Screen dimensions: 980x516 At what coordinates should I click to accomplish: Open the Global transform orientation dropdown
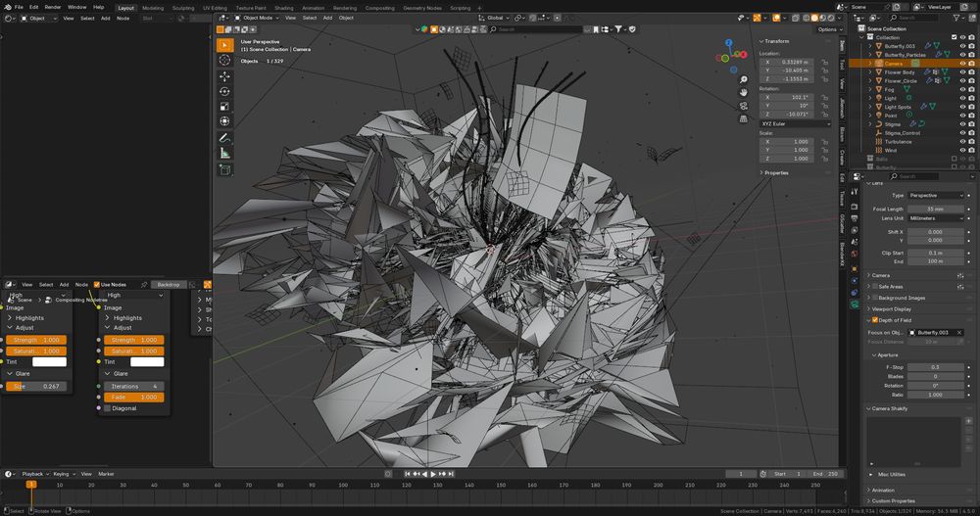pos(494,19)
